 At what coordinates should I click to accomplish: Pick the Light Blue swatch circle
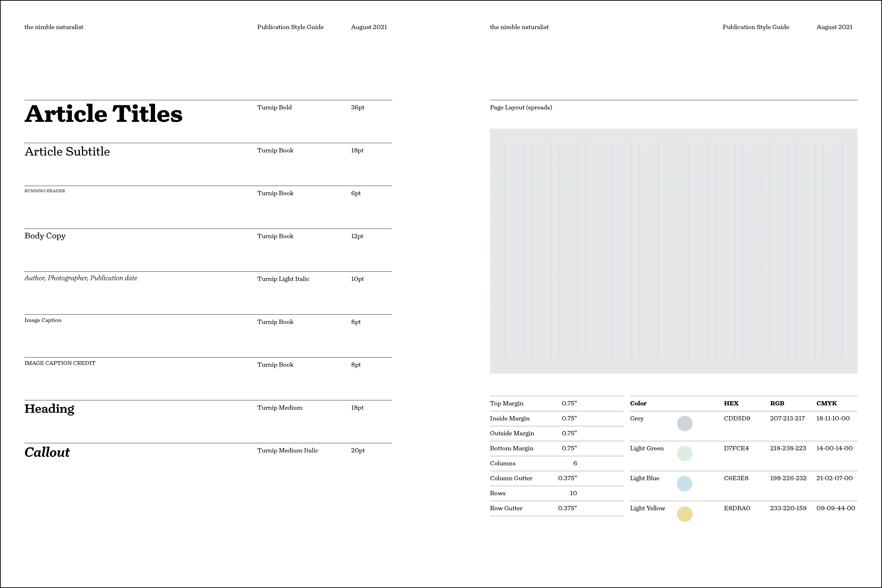pyautogui.click(x=684, y=483)
